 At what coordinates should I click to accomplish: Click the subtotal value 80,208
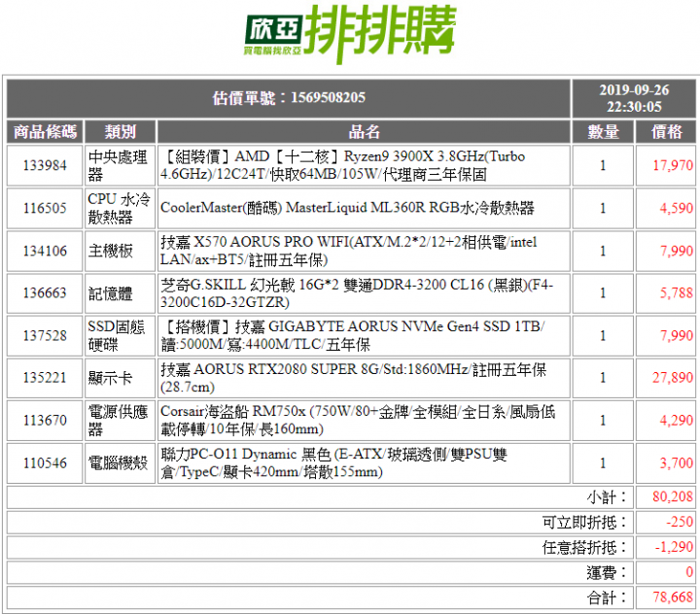coord(673,496)
